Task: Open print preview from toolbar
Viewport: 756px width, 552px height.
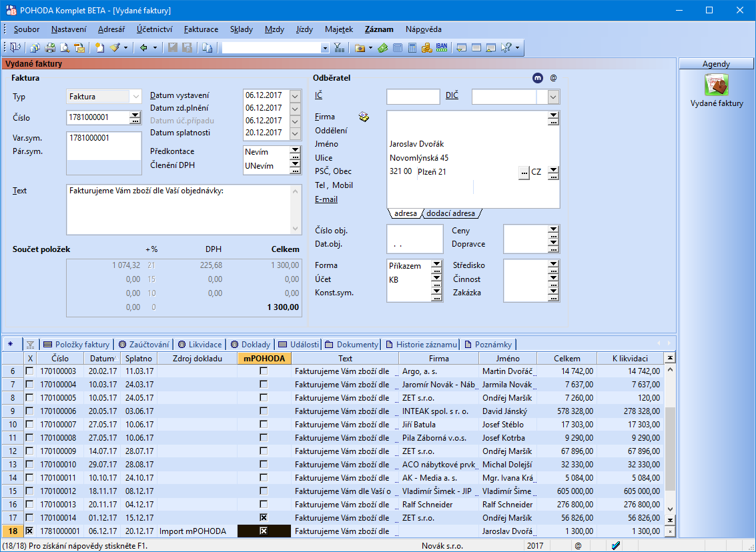Action: (x=65, y=48)
